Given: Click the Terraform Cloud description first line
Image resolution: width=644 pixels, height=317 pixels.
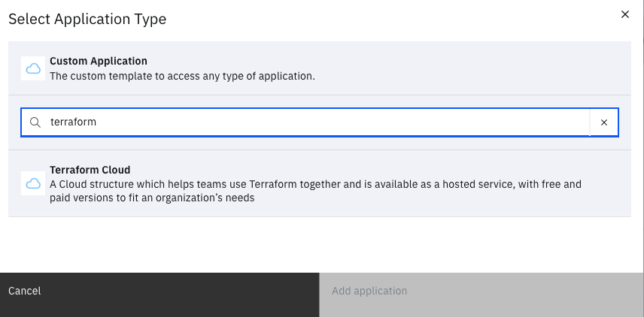Looking at the screenshot, I should pyautogui.click(x=315, y=184).
